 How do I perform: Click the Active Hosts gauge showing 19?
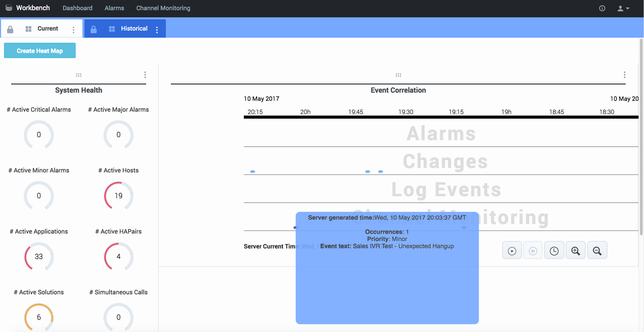pos(118,196)
